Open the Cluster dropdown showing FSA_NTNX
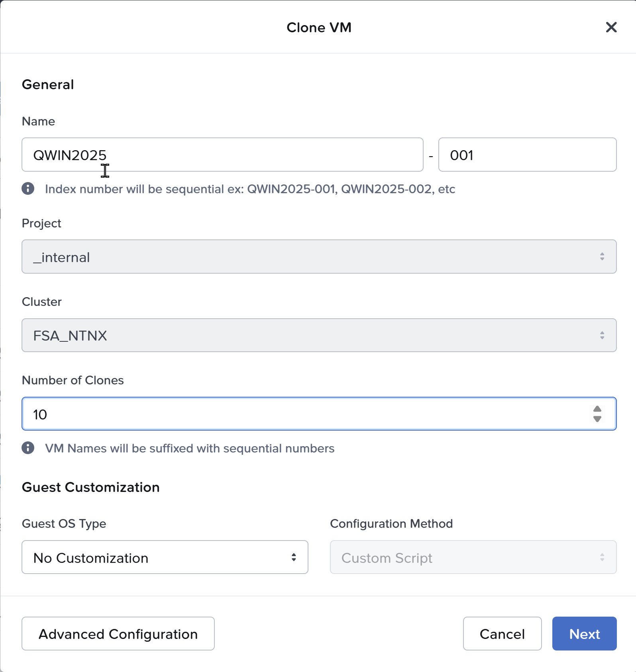This screenshot has width=636, height=672. tap(311, 335)
